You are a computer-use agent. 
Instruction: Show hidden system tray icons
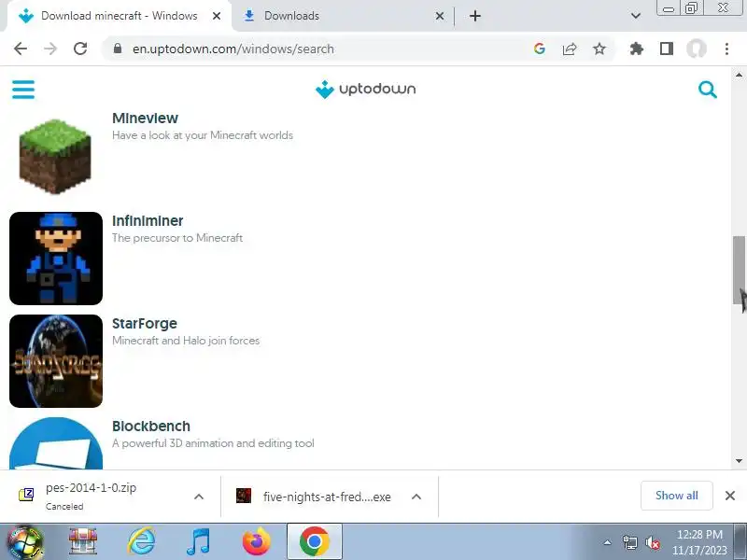[607, 542]
